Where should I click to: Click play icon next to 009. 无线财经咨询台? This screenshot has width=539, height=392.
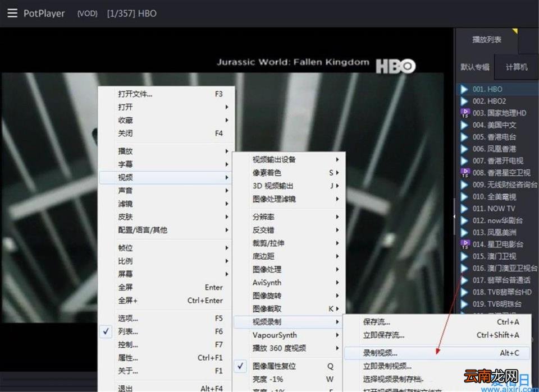tap(464, 185)
